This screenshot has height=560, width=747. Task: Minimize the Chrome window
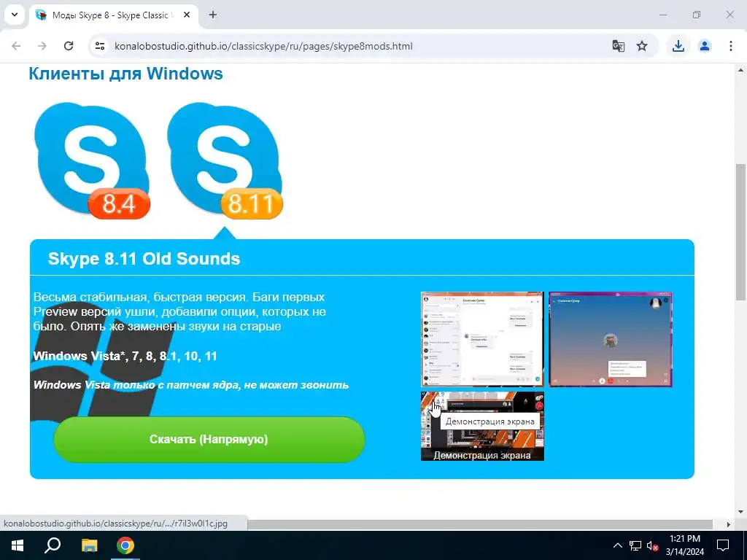point(662,15)
